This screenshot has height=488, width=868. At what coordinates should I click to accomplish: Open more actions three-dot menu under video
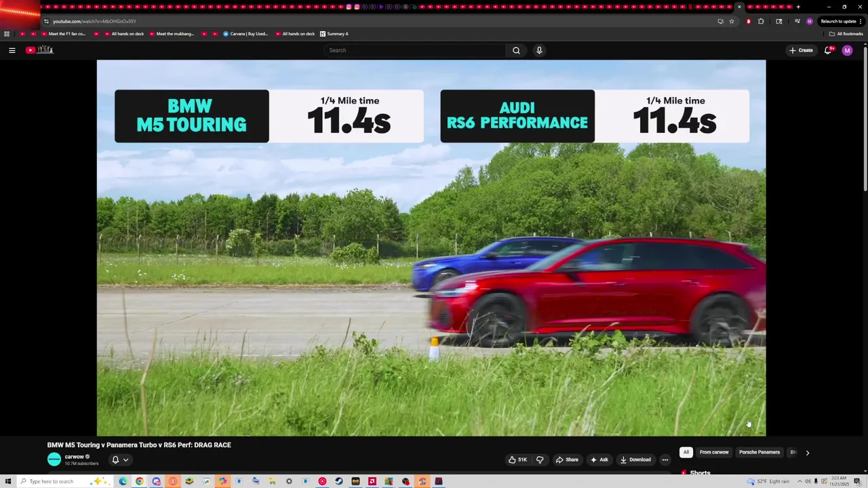665,460
